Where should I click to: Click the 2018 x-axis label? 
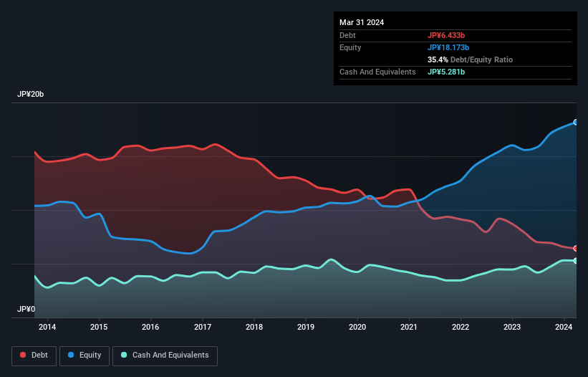pos(254,327)
